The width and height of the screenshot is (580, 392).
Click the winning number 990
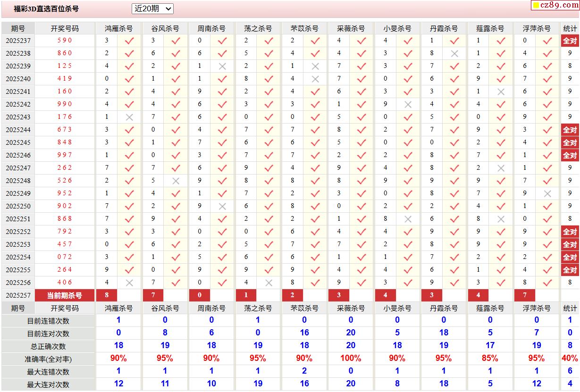[x=65, y=104]
